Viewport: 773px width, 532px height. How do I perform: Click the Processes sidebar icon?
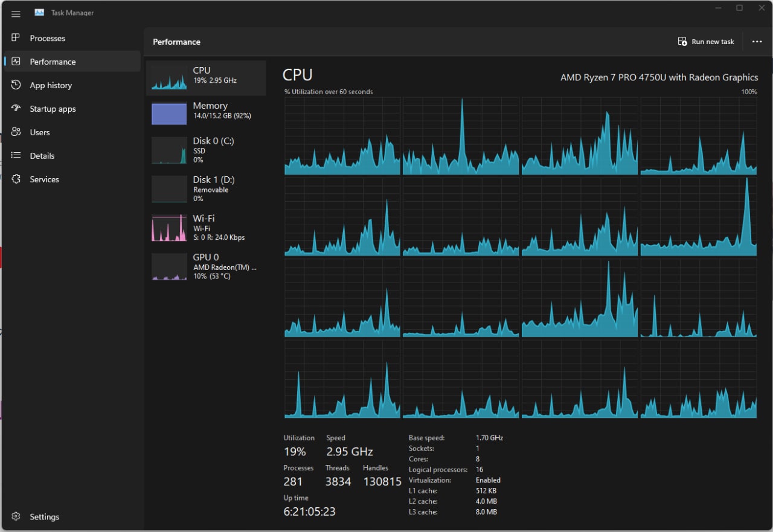[16, 38]
